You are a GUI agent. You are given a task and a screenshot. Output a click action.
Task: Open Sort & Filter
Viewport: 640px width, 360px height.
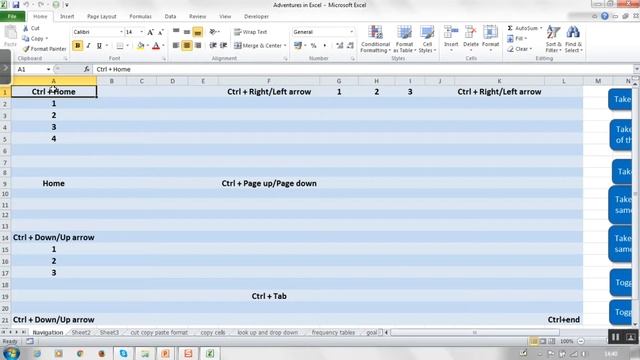coord(553,39)
